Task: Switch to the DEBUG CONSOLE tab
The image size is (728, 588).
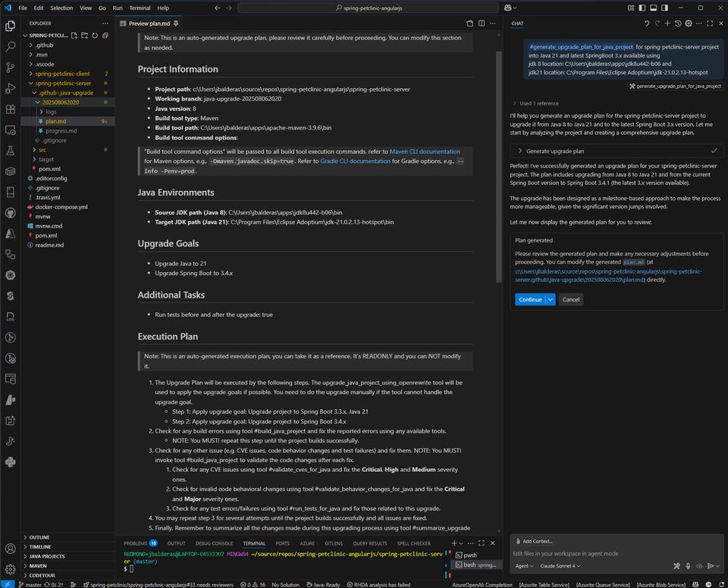Action: [214, 543]
